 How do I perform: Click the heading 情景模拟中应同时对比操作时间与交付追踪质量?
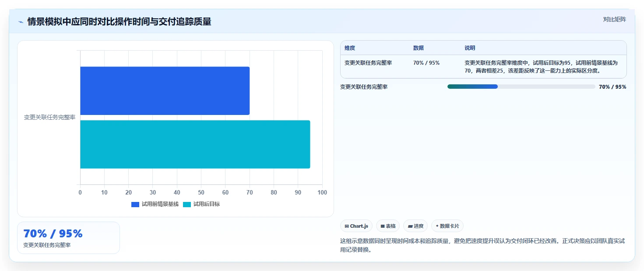(x=119, y=22)
